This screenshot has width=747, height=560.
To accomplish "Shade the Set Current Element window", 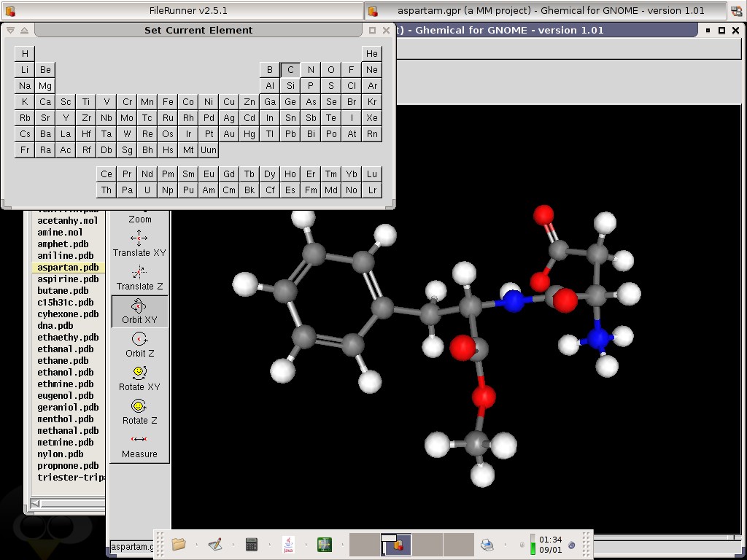I will coord(24,30).
